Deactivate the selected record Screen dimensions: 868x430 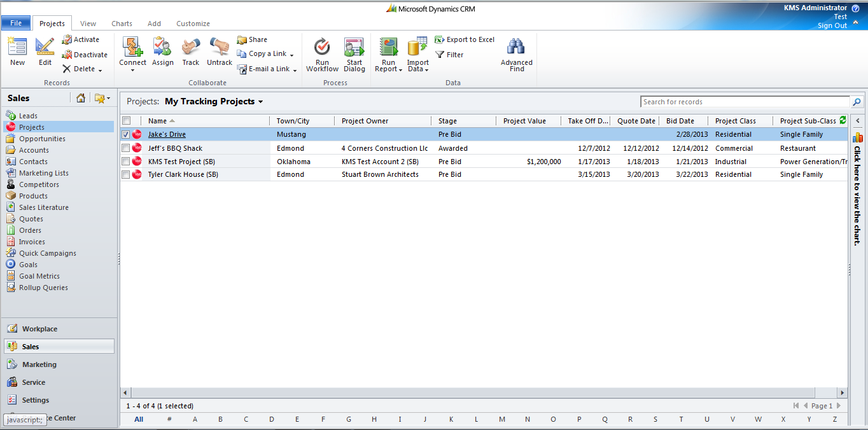click(x=85, y=55)
